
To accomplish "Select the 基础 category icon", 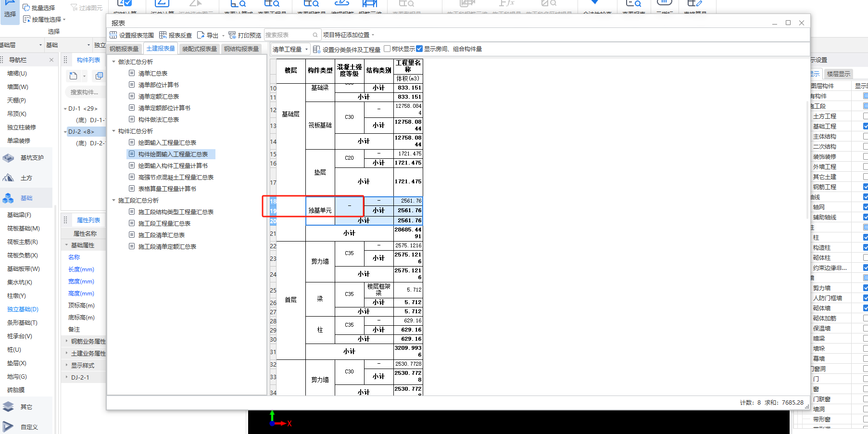I will tap(8, 198).
